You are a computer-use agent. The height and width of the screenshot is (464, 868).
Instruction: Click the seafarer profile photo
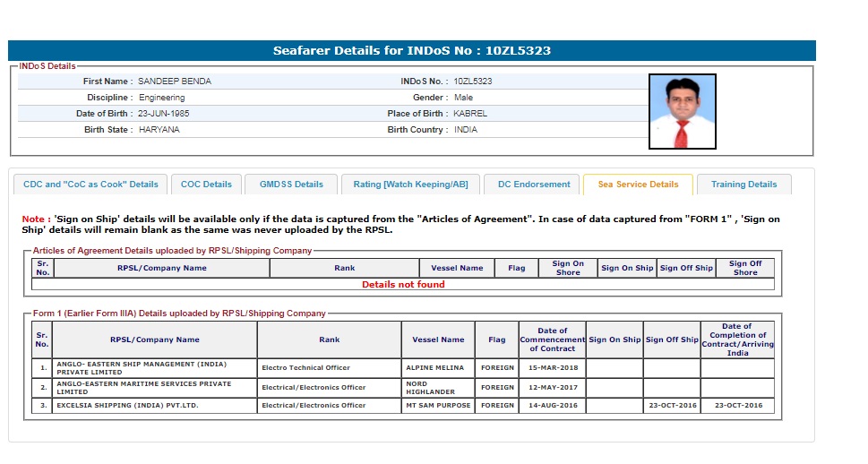(682, 111)
